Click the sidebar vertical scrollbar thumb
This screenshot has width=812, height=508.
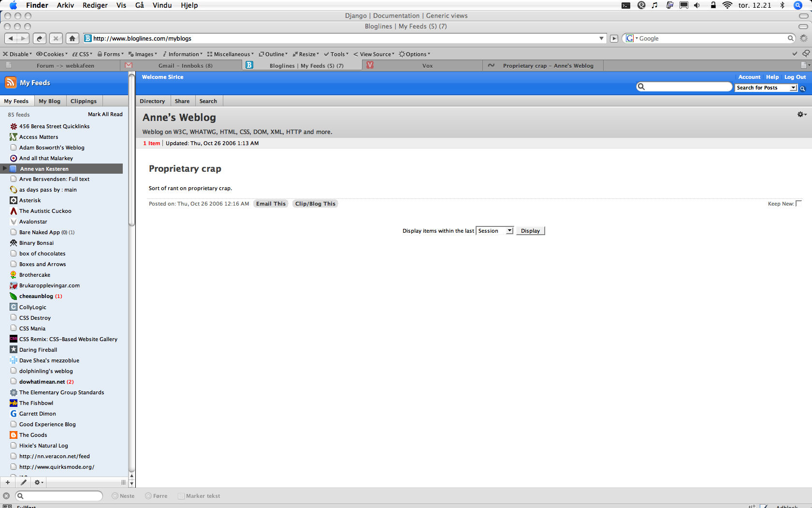[131, 149]
